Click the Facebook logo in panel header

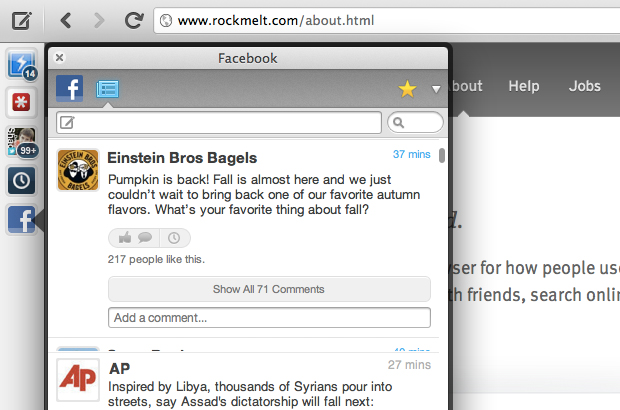click(x=70, y=88)
